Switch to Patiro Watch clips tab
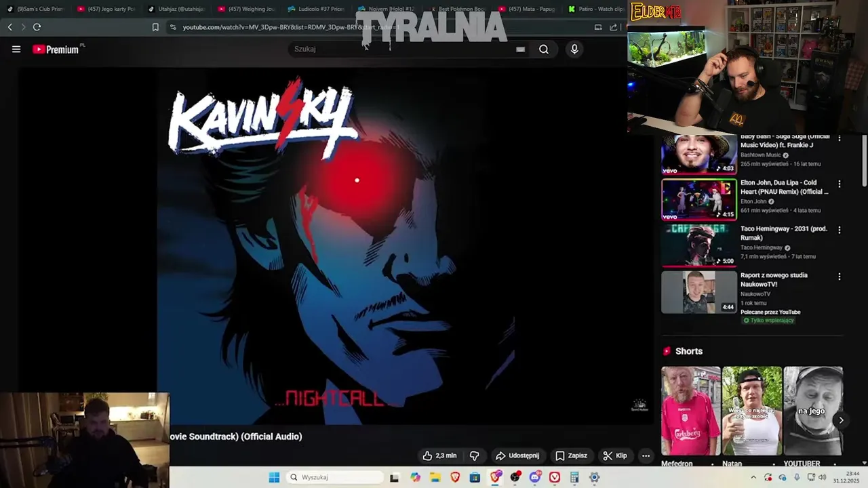Image resolution: width=868 pixels, height=488 pixels. point(595,9)
